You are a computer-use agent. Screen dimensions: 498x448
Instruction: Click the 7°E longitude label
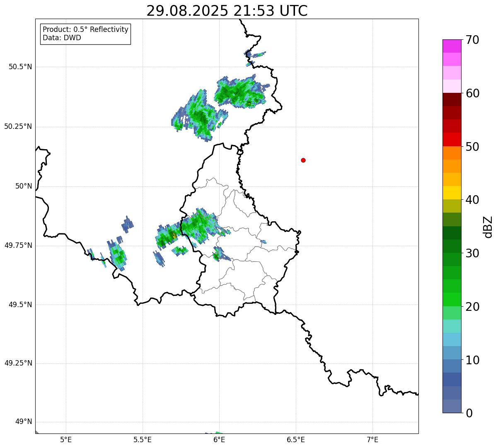(x=372, y=440)
